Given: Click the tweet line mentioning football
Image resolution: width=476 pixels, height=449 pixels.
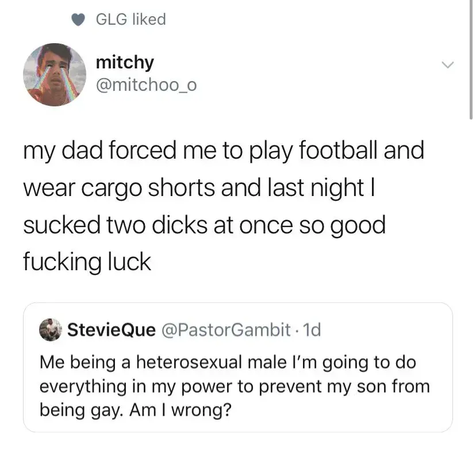Looking at the screenshot, I should (224, 150).
